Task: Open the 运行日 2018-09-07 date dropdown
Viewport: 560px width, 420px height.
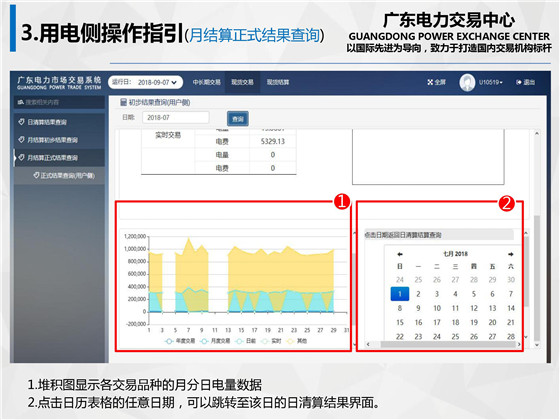Action: tap(145, 82)
